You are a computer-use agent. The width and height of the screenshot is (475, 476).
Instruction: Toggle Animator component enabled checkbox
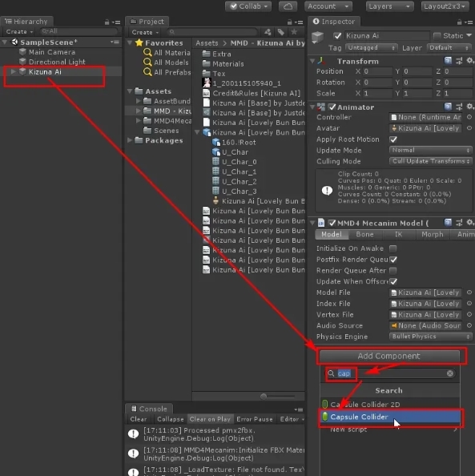click(x=332, y=107)
